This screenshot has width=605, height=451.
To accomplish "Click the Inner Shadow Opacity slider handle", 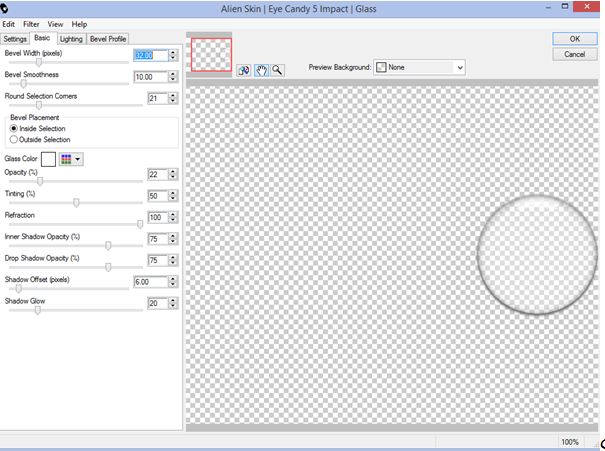I will tap(108, 245).
